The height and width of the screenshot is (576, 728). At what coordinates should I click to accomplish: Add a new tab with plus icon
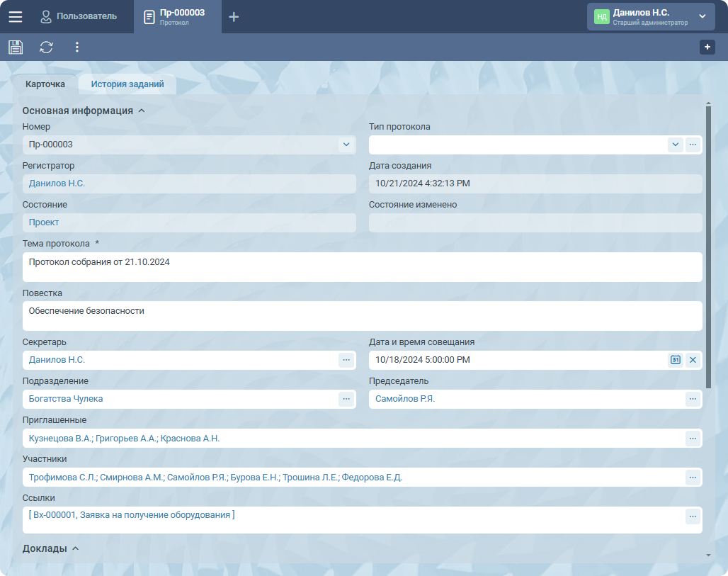click(x=234, y=16)
